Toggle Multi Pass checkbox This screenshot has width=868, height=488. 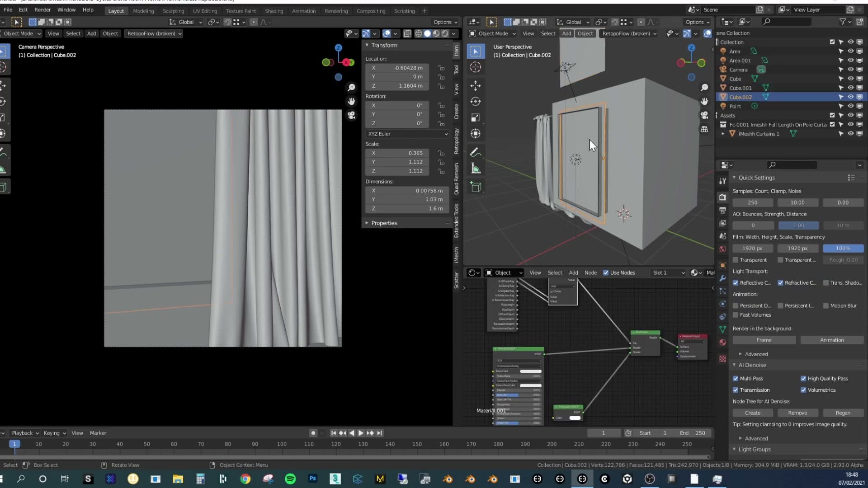pos(736,379)
